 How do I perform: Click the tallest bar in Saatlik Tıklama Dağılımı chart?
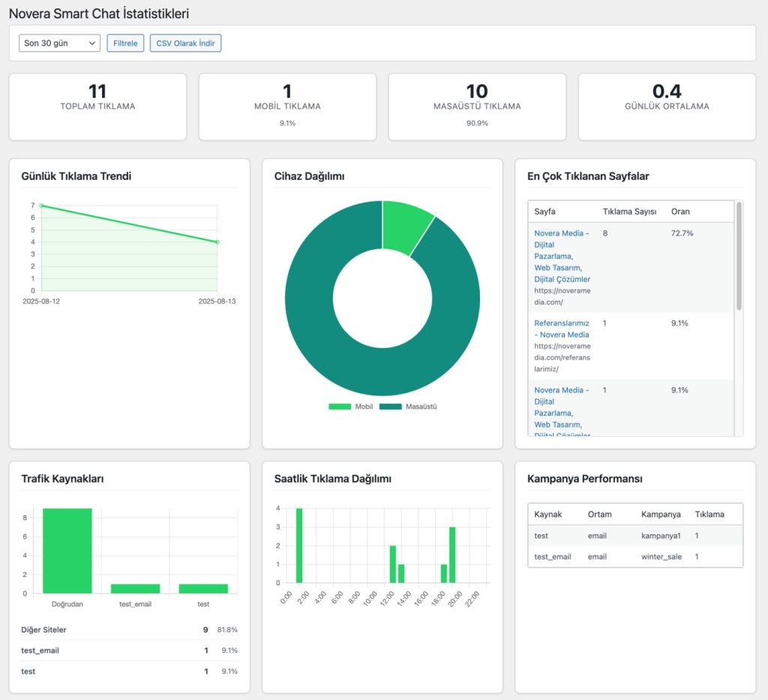[299, 545]
